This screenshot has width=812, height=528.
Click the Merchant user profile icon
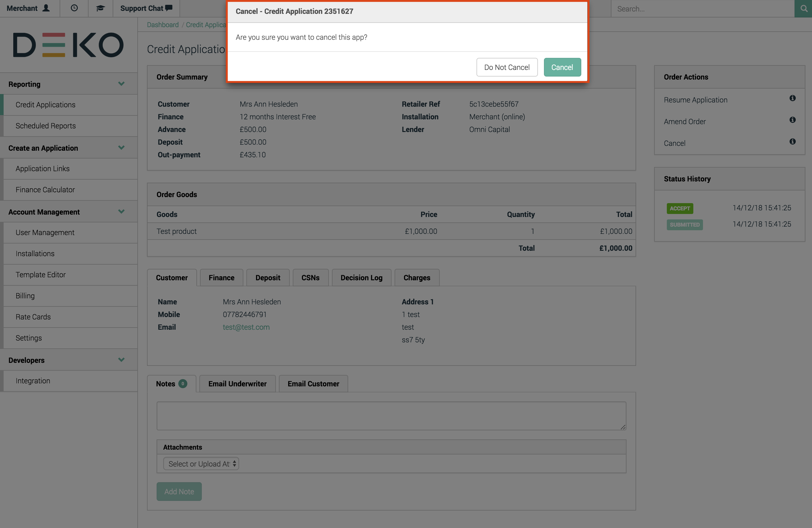[46, 8]
